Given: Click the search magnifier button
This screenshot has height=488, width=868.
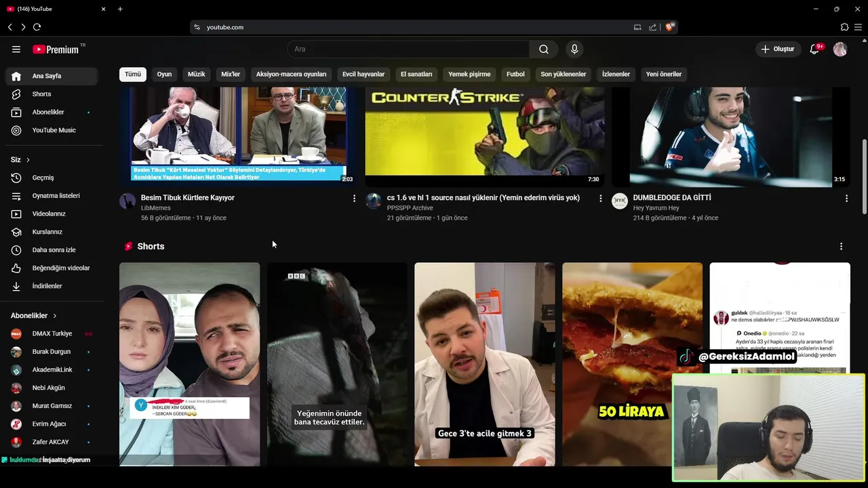Looking at the screenshot, I should pos(544,49).
